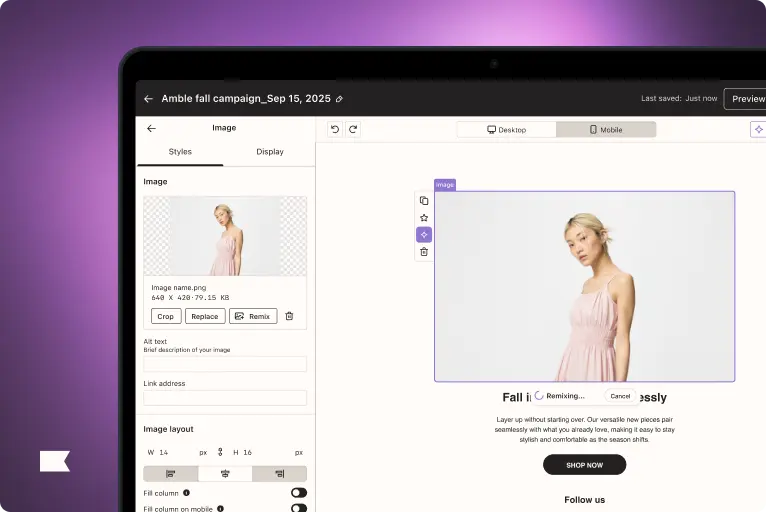Click the 'Last saved: Just now' status
This screenshot has height=512, width=766.
(679, 98)
